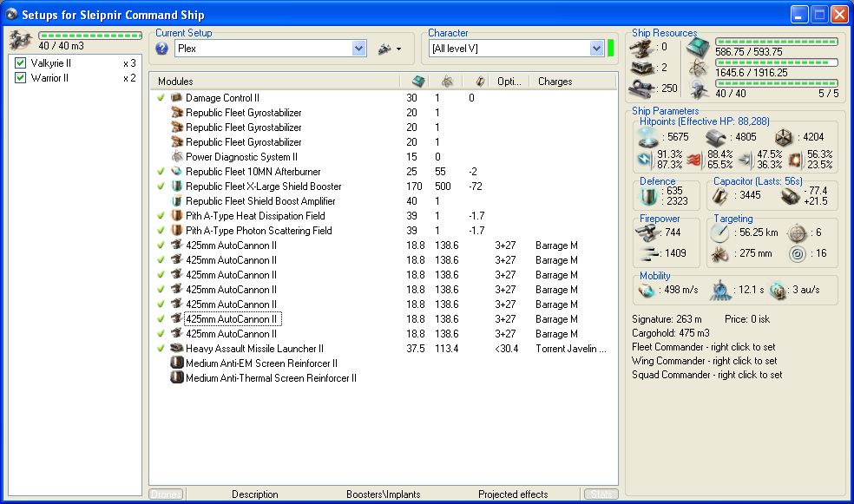Viewport: 854px width, 504px height.
Task: Click the Torrent Javelin charge cell
Action: (x=571, y=349)
